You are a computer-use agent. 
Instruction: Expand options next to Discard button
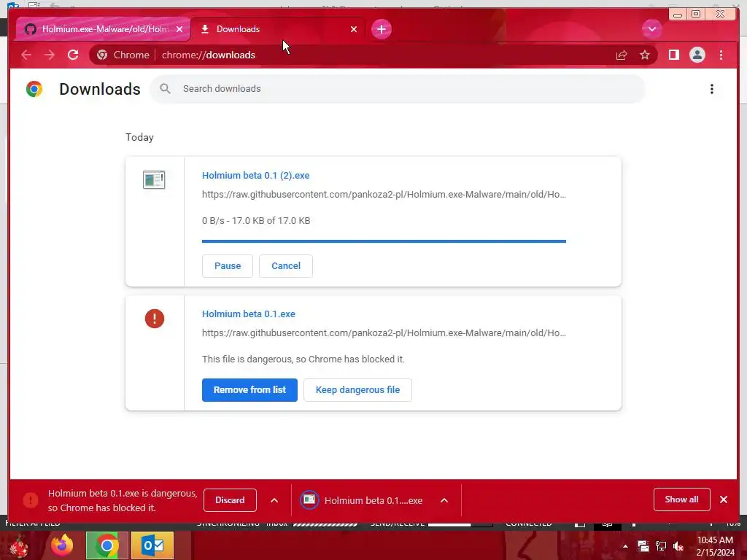pos(274,500)
